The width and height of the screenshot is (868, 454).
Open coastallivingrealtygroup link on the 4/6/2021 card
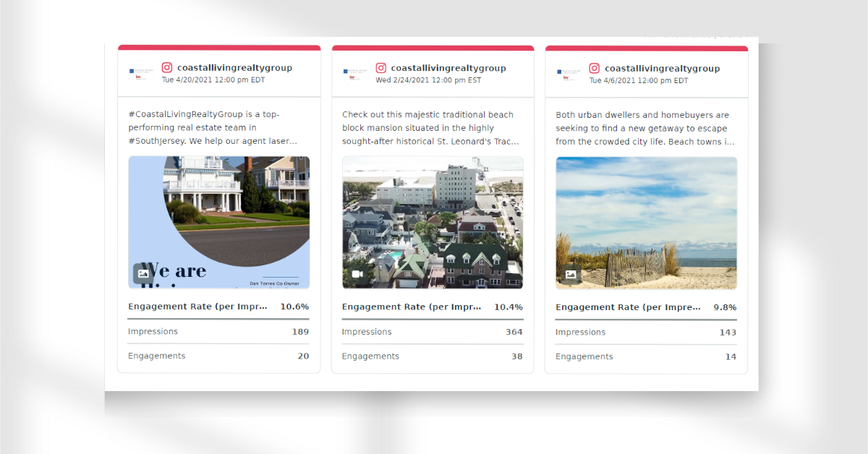click(x=662, y=69)
